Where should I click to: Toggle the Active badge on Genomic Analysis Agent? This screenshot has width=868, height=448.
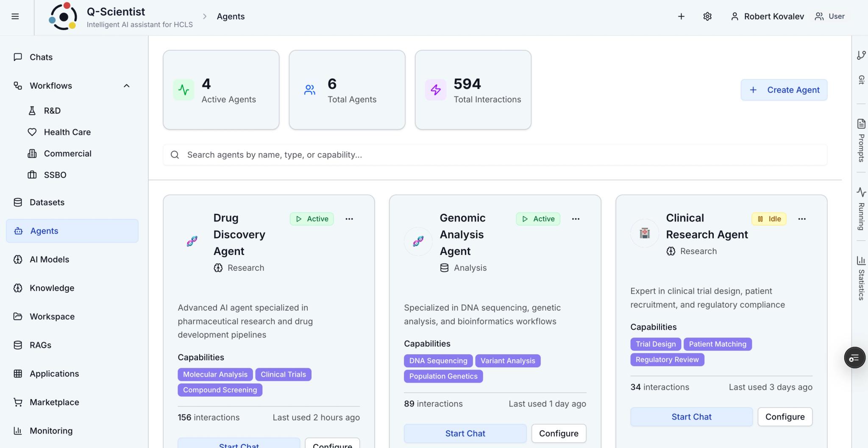tap(538, 218)
